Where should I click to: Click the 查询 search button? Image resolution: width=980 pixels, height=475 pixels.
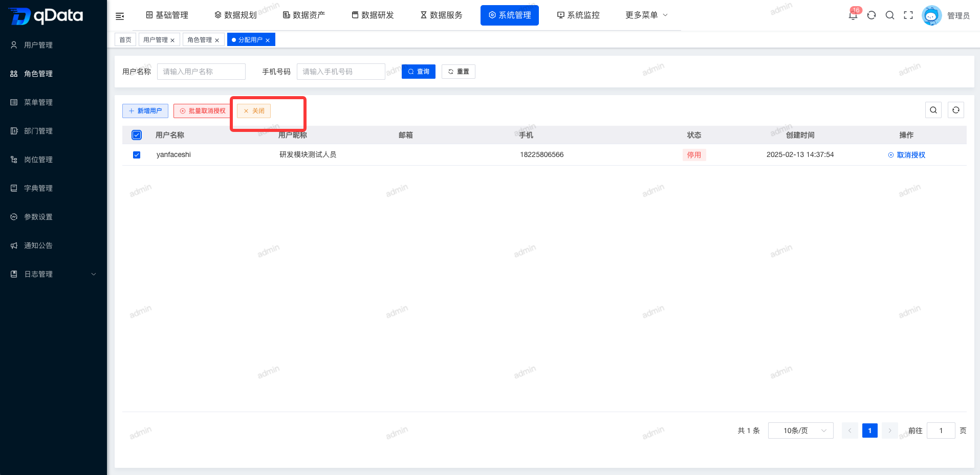click(x=419, y=72)
